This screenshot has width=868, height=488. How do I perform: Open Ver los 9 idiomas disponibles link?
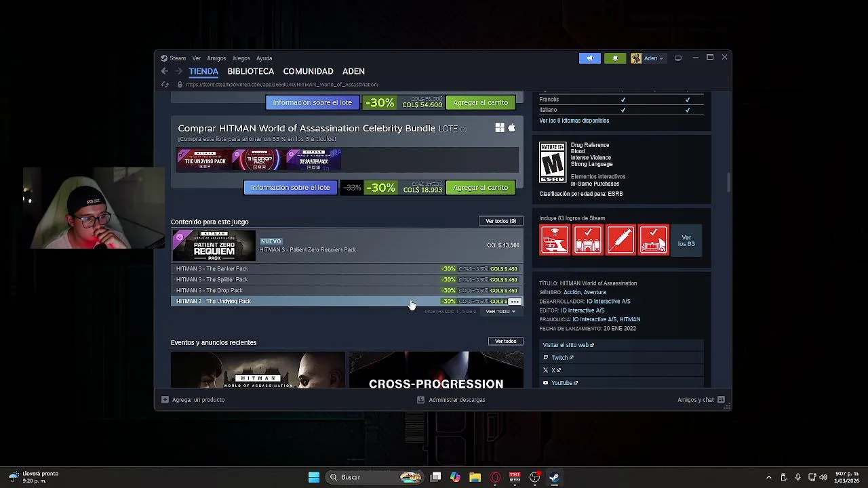pos(574,121)
